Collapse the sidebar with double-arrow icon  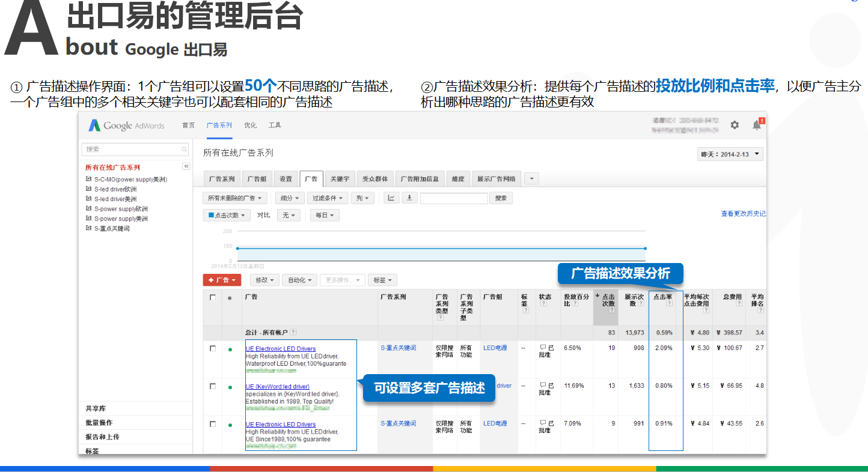186,166
